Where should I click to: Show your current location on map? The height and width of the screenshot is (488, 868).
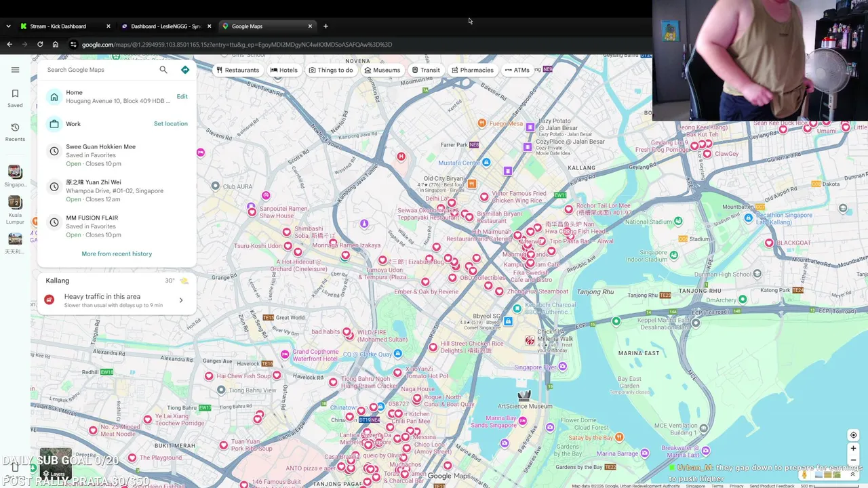click(x=853, y=435)
